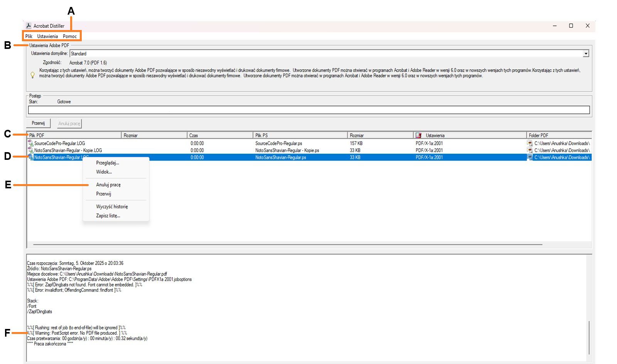Screen dimensions: 617x364
Task: Click the Rozmiar header right of Plik PS
Action: click(381, 135)
